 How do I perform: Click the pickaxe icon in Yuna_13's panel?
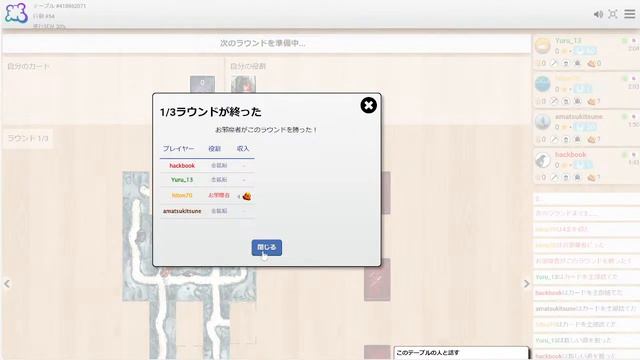554,63
